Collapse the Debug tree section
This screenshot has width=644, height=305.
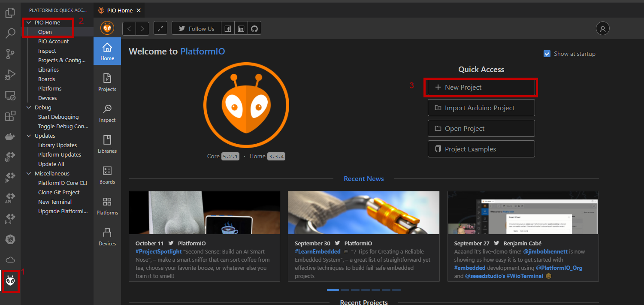[x=29, y=107]
